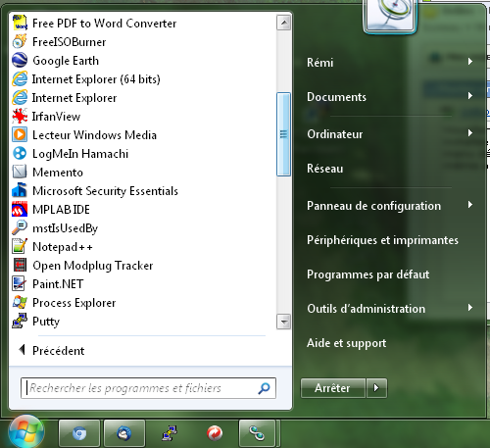Image resolution: width=490 pixels, height=448 pixels.
Task: Open Panneau de configuration
Action: tap(373, 206)
